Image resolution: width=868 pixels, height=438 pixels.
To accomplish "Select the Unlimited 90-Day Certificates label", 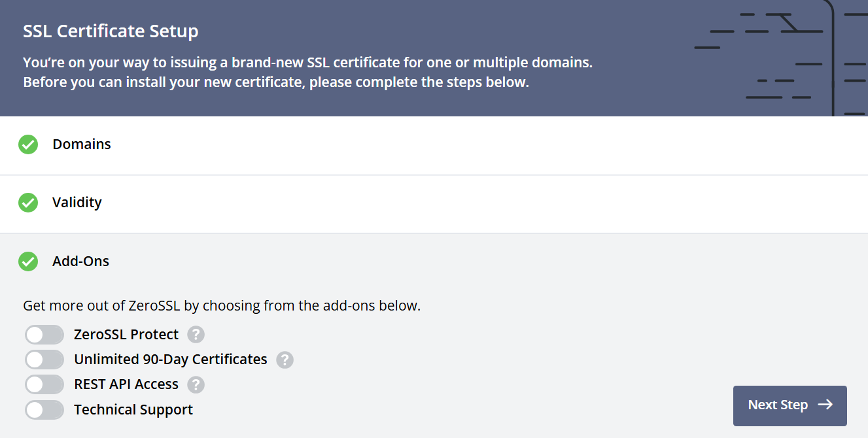I will click(171, 360).
